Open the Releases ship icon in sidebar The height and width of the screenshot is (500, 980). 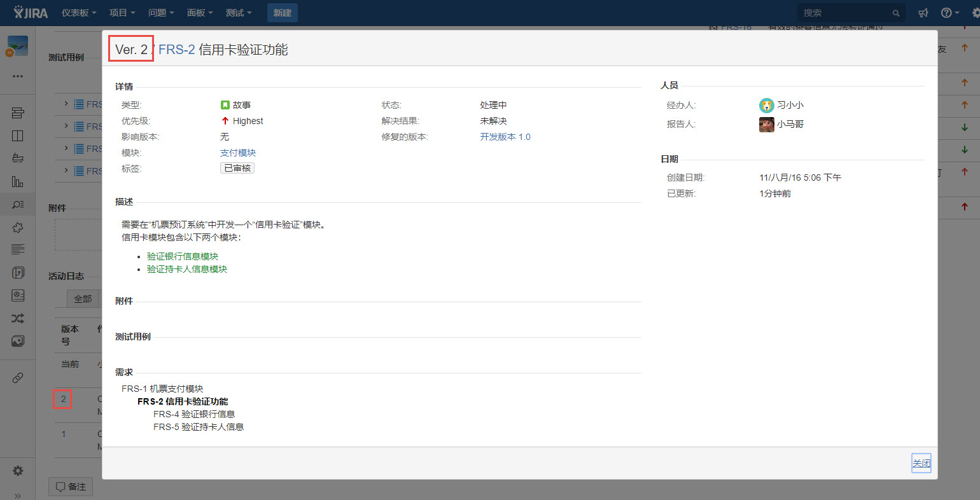coord(18,158)
